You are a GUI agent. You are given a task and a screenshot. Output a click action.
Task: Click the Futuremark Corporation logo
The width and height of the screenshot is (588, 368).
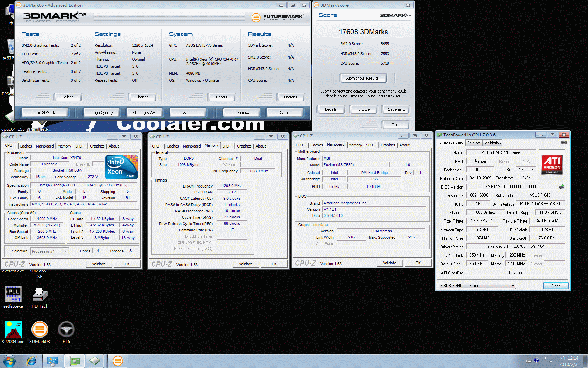pos(278,17)
